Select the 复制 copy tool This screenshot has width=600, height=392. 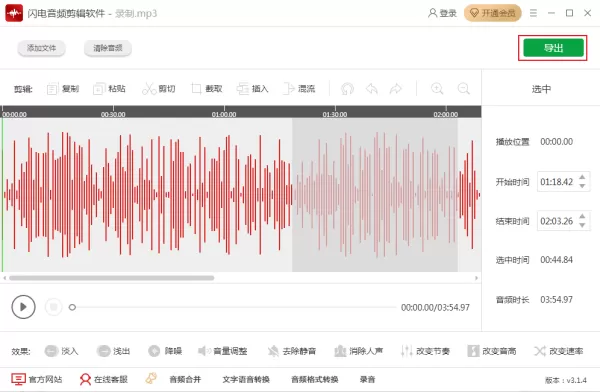pyautogui.click(x=63, y=89)
